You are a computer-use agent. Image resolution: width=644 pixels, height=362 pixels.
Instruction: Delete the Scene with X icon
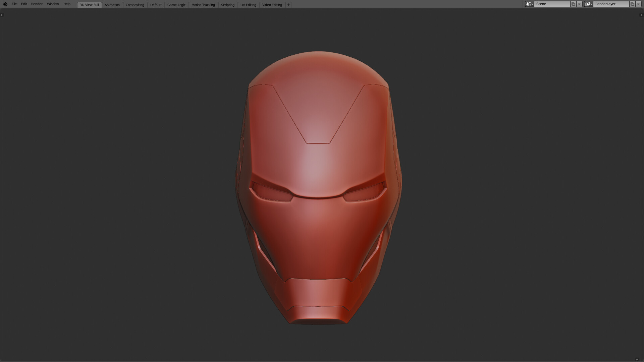coord(579,4)
